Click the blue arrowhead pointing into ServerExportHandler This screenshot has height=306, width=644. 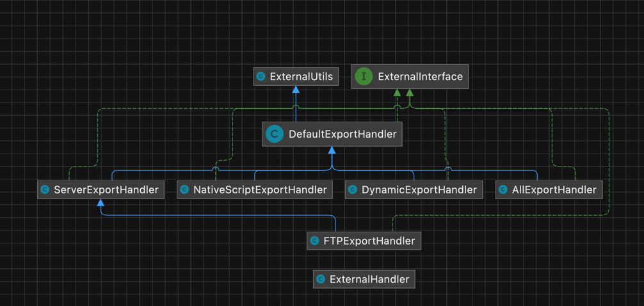point(101,203)
